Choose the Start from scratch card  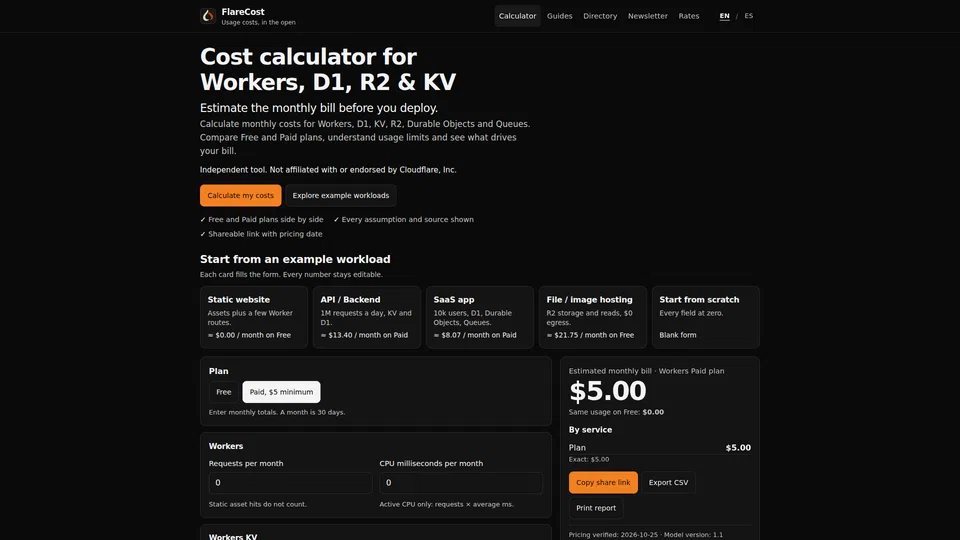(705, 317)
